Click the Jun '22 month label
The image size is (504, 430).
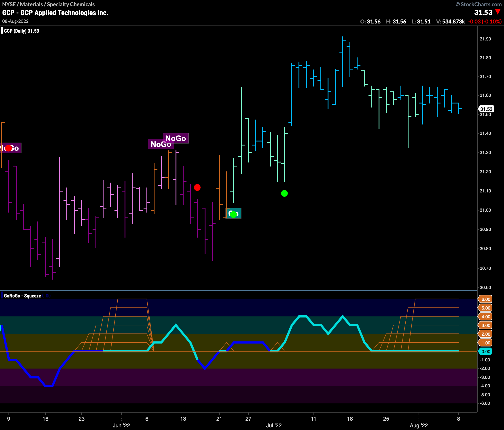coord(121,425)
